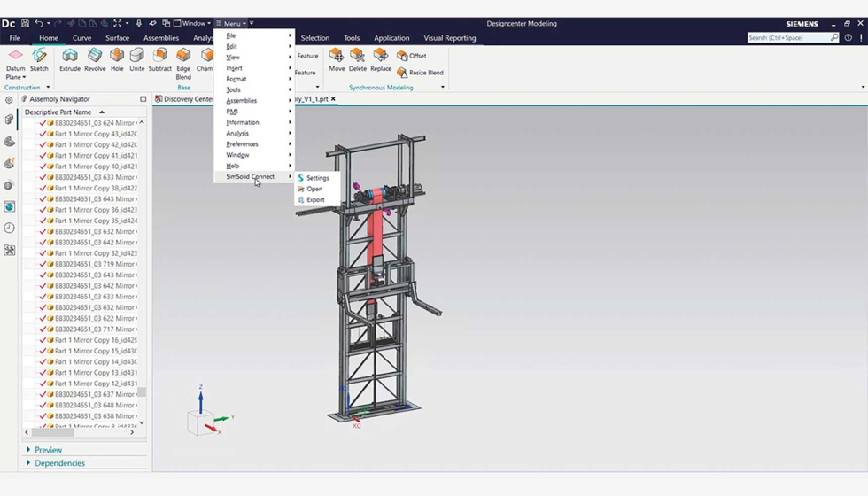Click the Settings icon in SimSolid Connect submenu

click(x=300, y=178)
